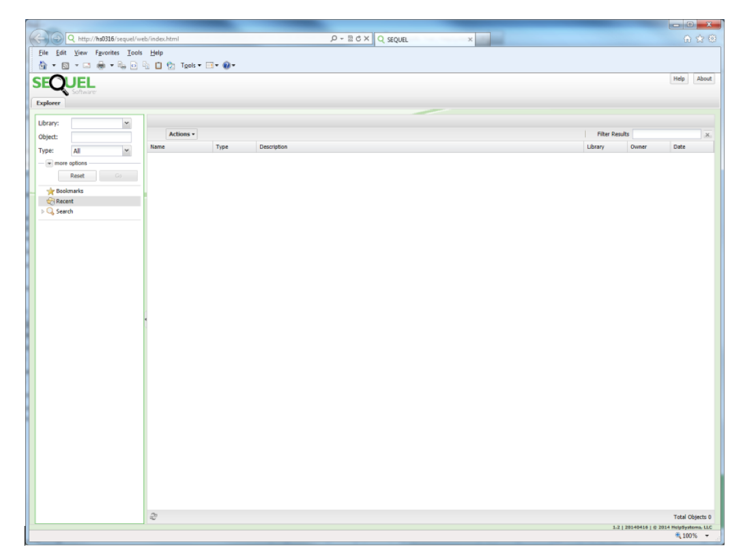The width and height of the screenshot is (741, 560).
Task: Click the About button at the top right
Action: pyautogui.click(x=704, y=78)
